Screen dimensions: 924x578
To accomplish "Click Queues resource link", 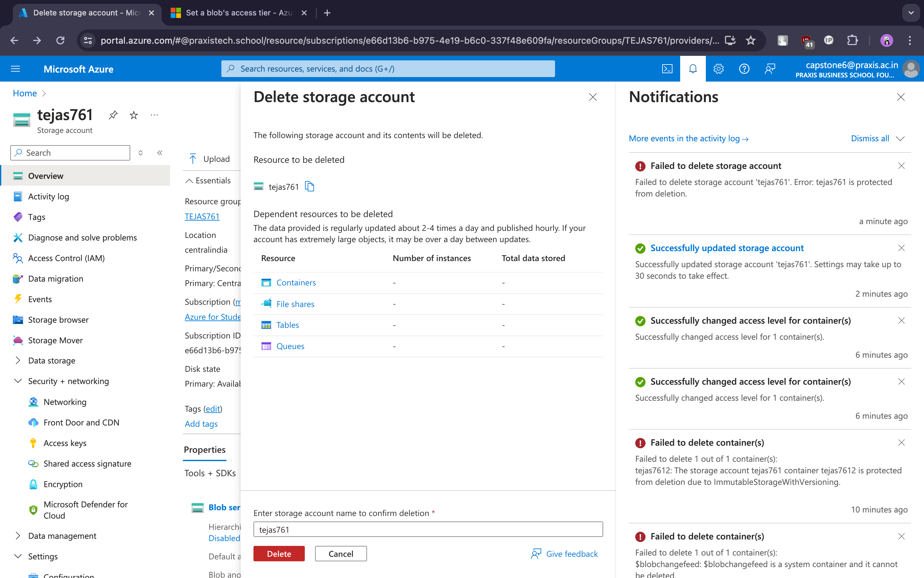I will (x=290, y=346).
